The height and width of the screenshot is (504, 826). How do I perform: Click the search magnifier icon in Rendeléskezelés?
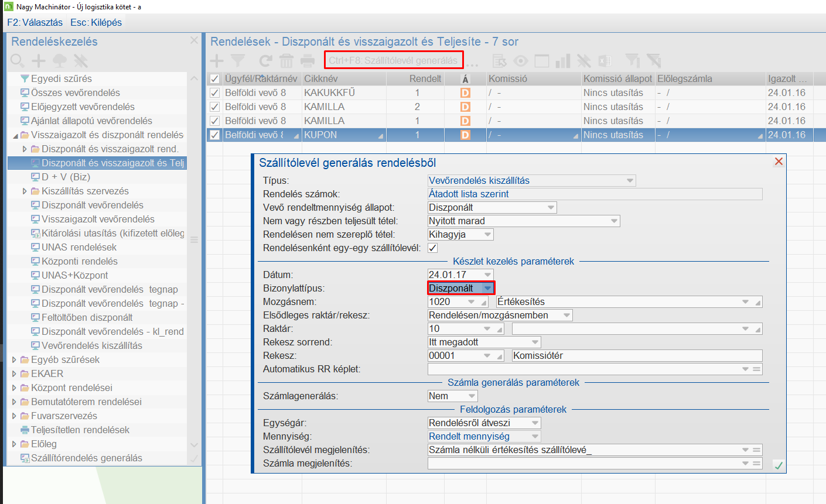(18, 60)
